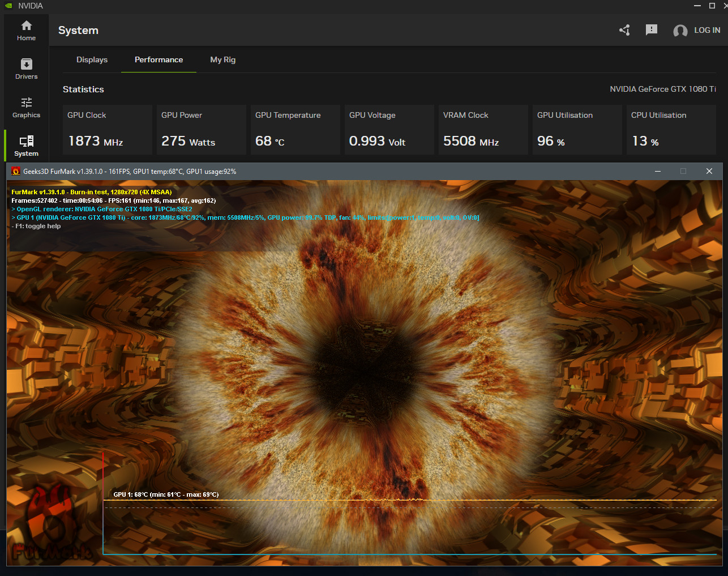Select the CPU Utilisation 13 % card
The width and height of the screenshot is (728, 576).
point(671,130)
